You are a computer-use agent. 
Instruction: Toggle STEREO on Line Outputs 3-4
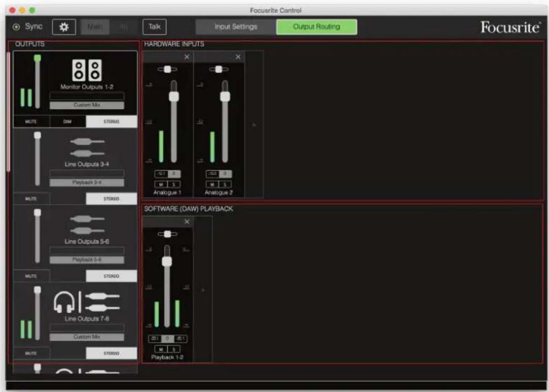coord(112,199)
